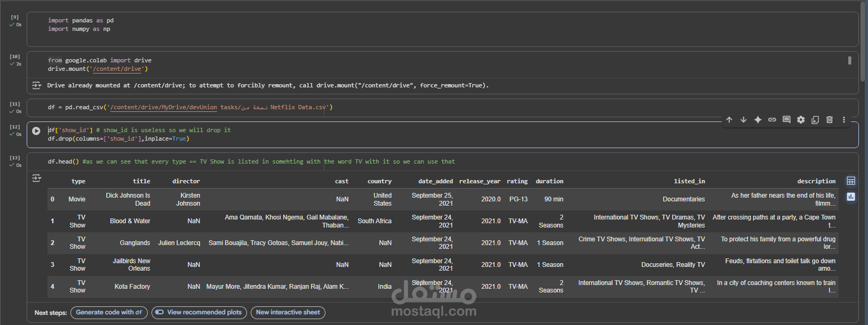
Task: Click the 'duration' column header
Action: coord(550,181)
